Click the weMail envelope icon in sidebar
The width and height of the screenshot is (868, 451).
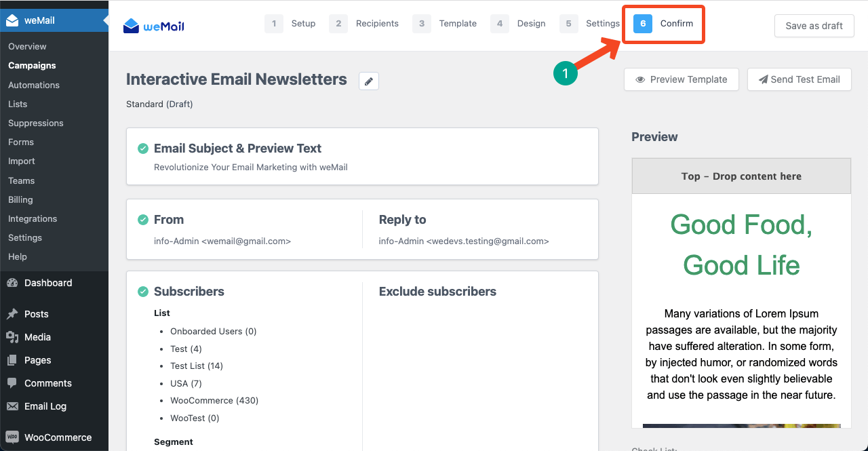coord(12,20)
